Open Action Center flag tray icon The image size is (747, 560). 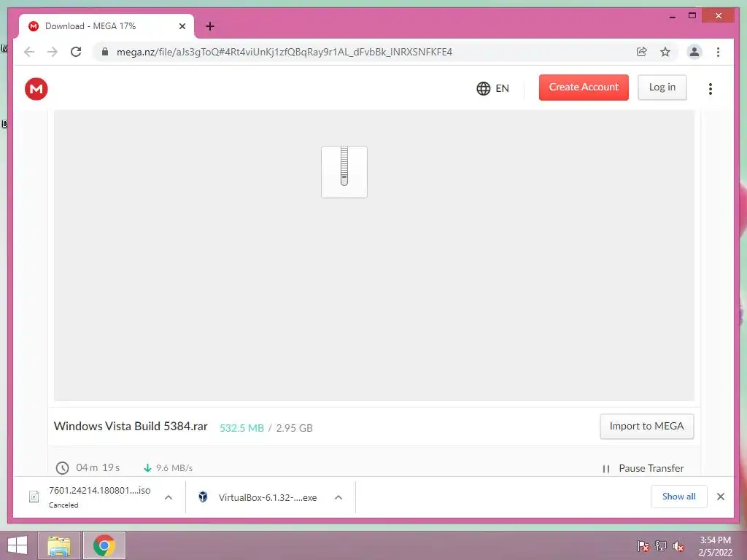click(643, 546)
